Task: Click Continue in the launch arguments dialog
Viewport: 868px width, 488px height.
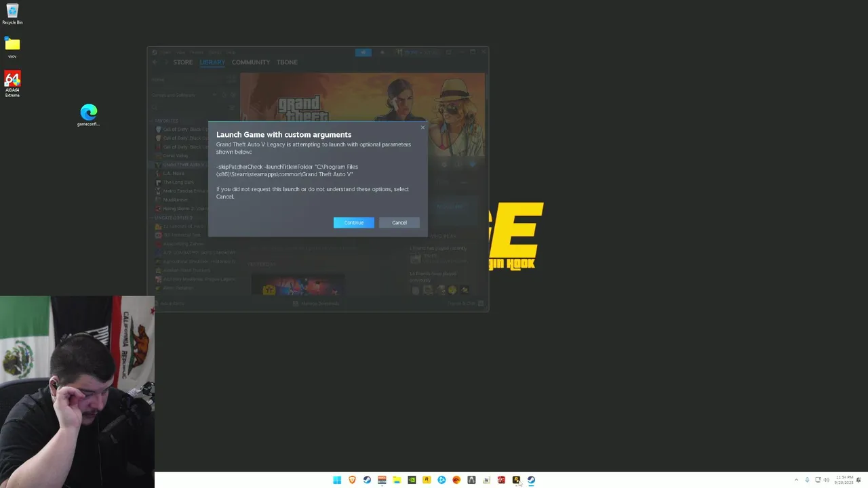Action: 353,222
